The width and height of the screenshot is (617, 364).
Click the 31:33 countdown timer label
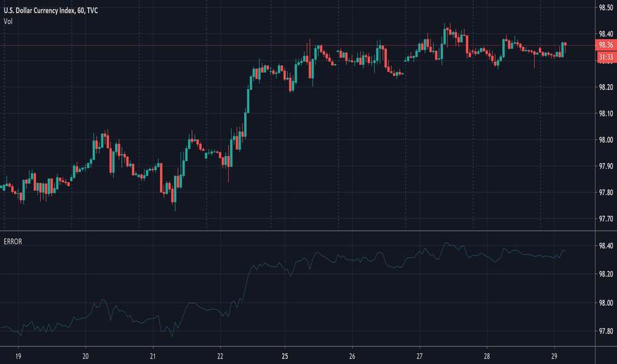click(x=606, y=58)
